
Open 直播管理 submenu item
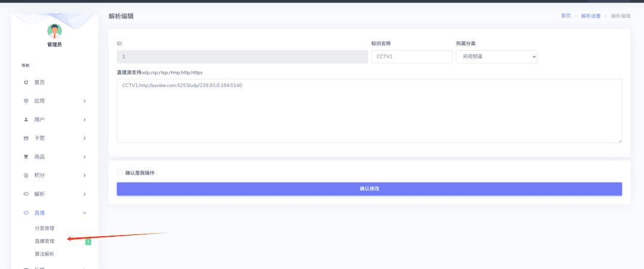45,241
